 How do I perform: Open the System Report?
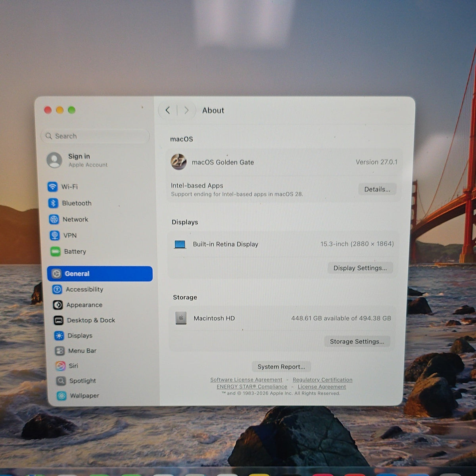(x=281, y=367)
